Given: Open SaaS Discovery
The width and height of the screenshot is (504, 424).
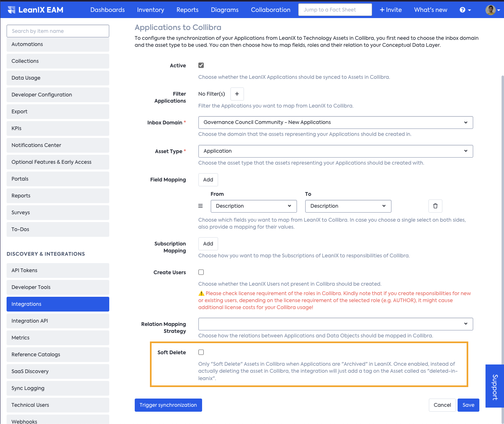Looking at the screenshot, I should (x=58, y=371).
